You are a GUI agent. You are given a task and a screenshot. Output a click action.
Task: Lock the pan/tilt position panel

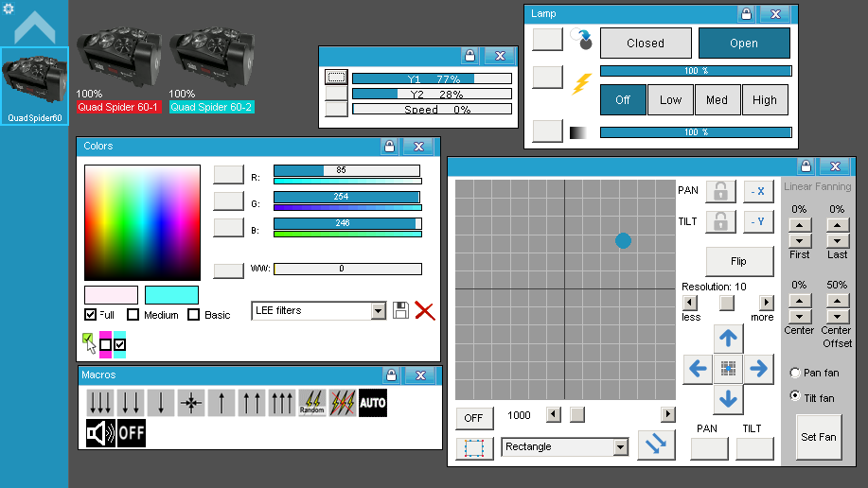[x=806, y=166]
